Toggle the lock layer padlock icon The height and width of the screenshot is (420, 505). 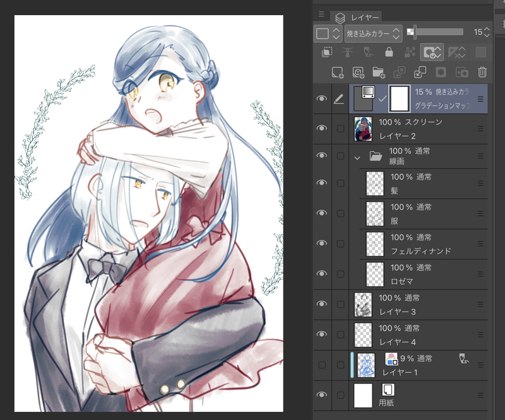(x=389, y=52)
